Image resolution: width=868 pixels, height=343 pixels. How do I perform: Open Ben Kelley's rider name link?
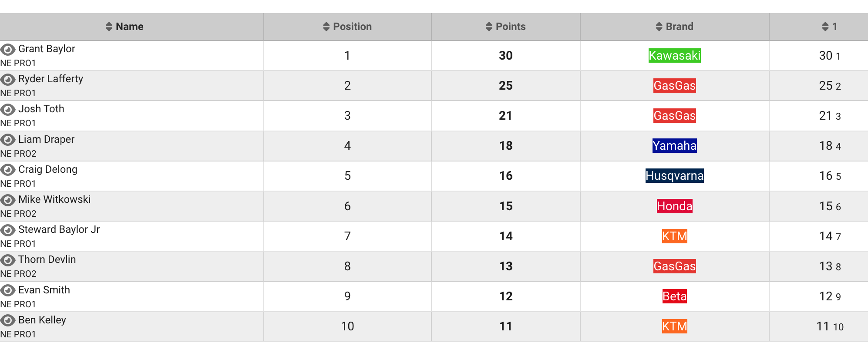pyautogui.click(x=42, y=320)
